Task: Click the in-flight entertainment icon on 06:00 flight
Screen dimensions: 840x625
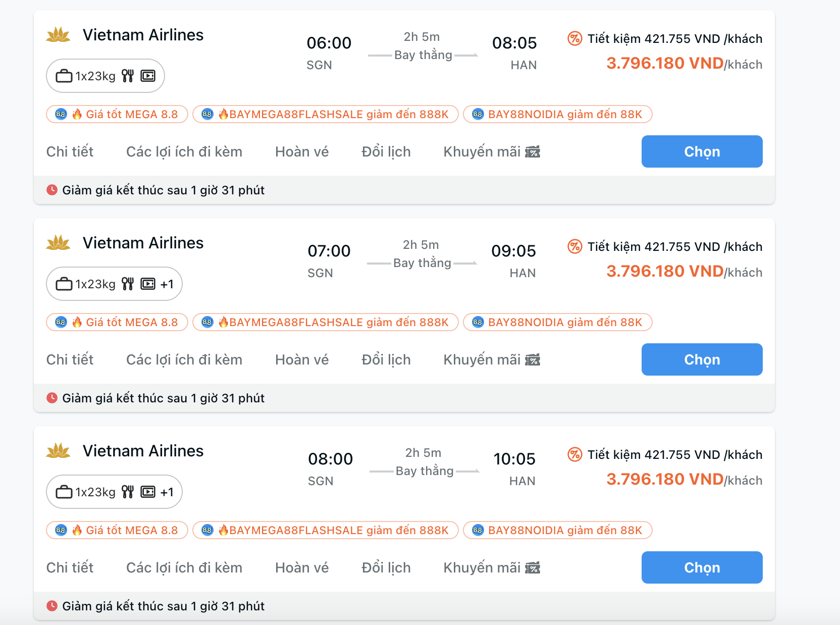Action: pos(148,76)
